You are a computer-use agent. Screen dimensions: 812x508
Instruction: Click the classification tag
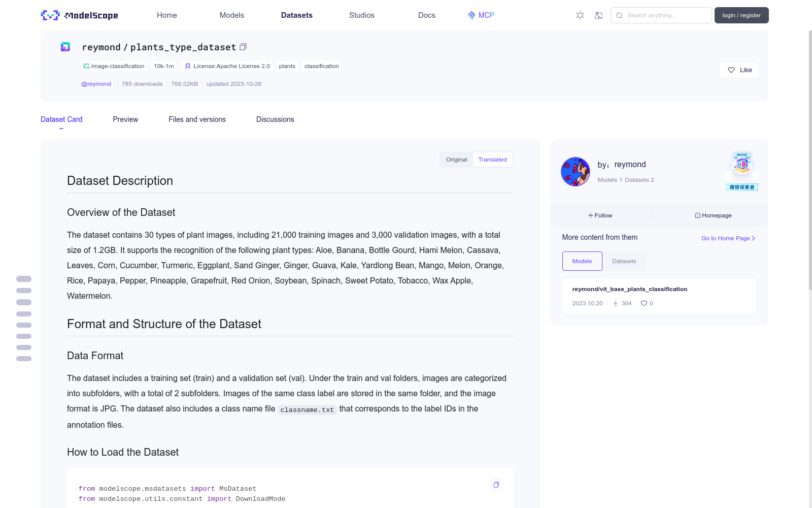pos(322,66)
